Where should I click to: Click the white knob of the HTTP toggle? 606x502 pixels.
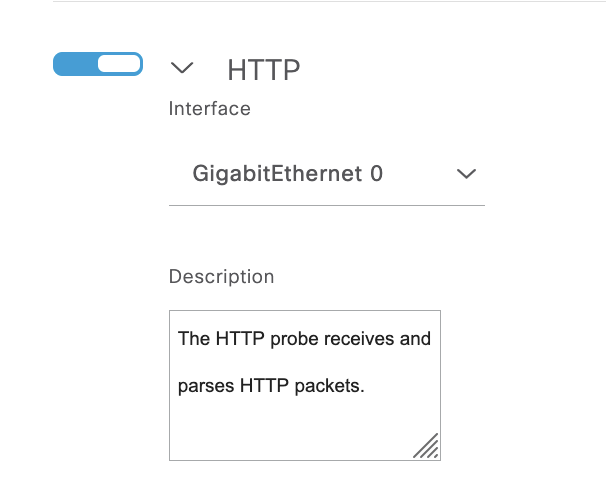[119, 65]
